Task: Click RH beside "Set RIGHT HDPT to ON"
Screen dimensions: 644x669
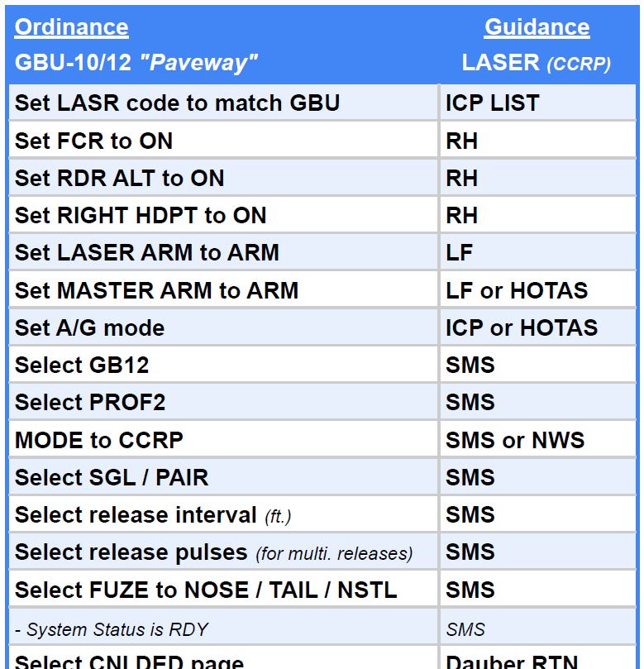Action: [x=462, y=216]
